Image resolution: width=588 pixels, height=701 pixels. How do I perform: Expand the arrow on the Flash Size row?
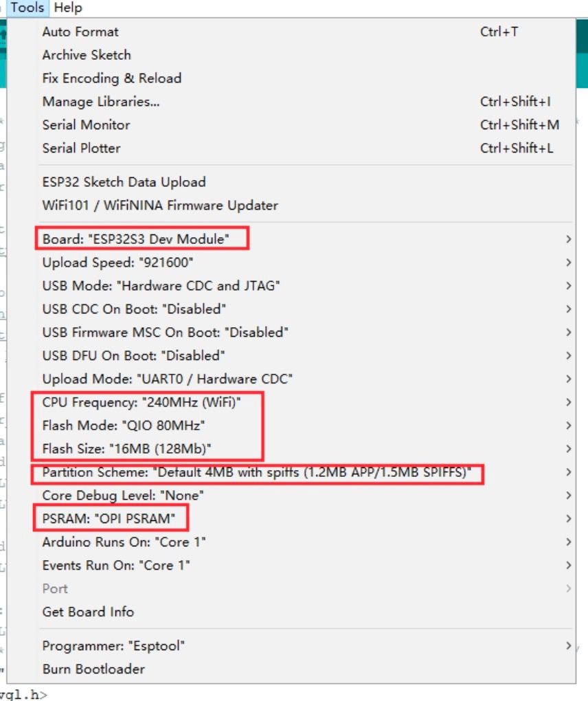pos(568,448)
